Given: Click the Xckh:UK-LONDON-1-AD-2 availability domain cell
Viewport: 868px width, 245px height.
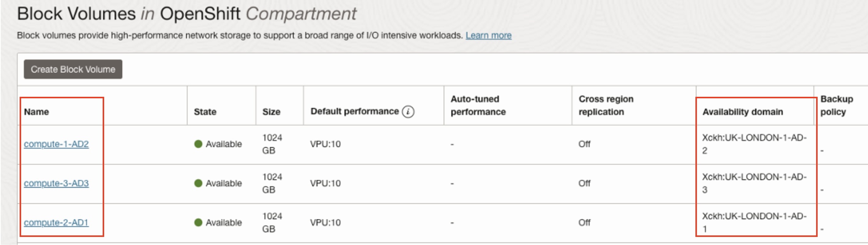Looking at the screenshot, I should pos(754,144).
